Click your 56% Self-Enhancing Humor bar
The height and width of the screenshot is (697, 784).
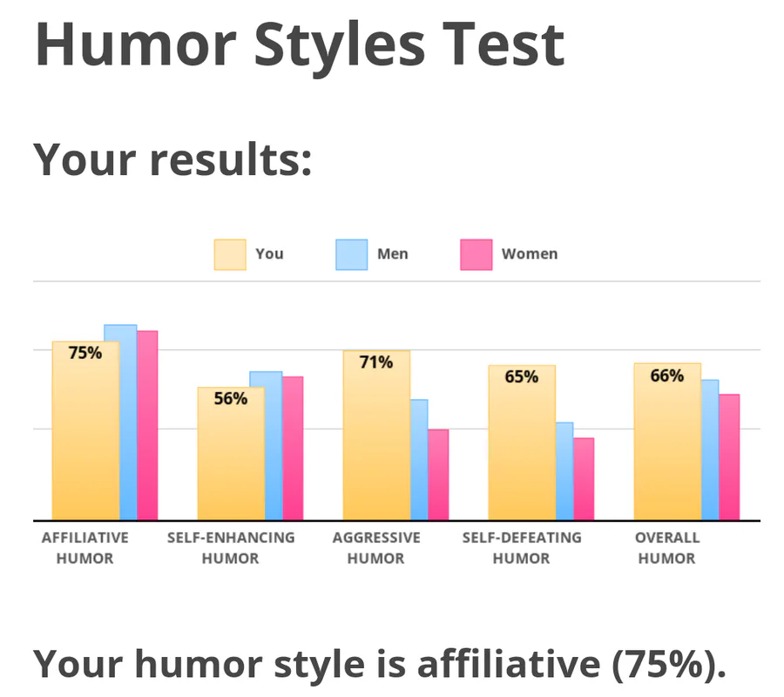pos(231,457)
